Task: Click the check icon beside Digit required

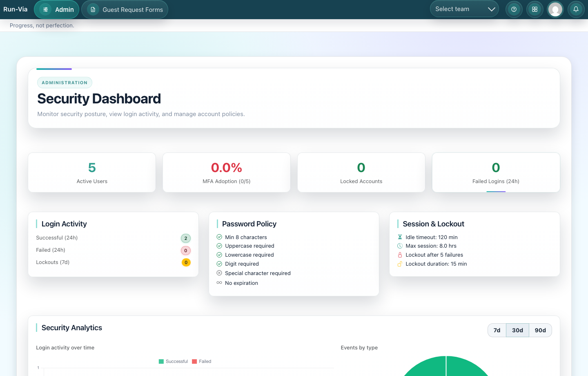Action: click(x=219, y=264)
